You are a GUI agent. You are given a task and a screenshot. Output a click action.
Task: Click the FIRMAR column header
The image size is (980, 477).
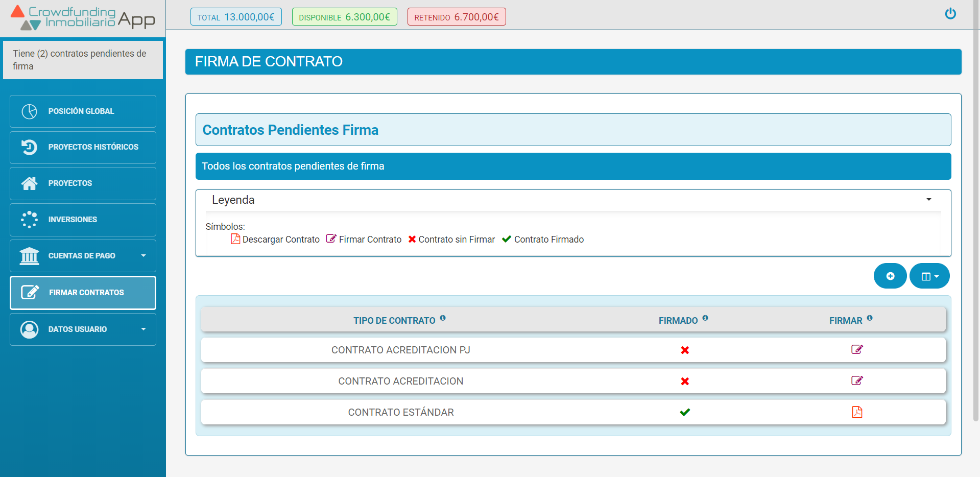tap(846, 321)
